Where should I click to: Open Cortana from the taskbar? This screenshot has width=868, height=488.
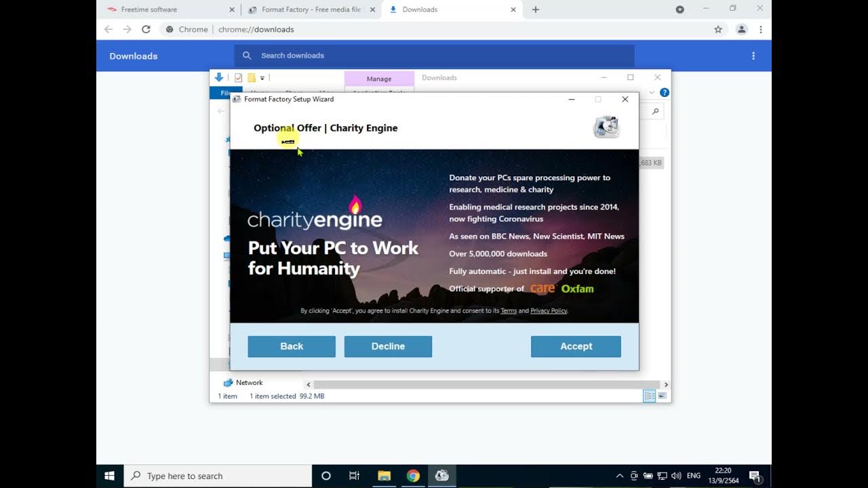tap(325, 476)
